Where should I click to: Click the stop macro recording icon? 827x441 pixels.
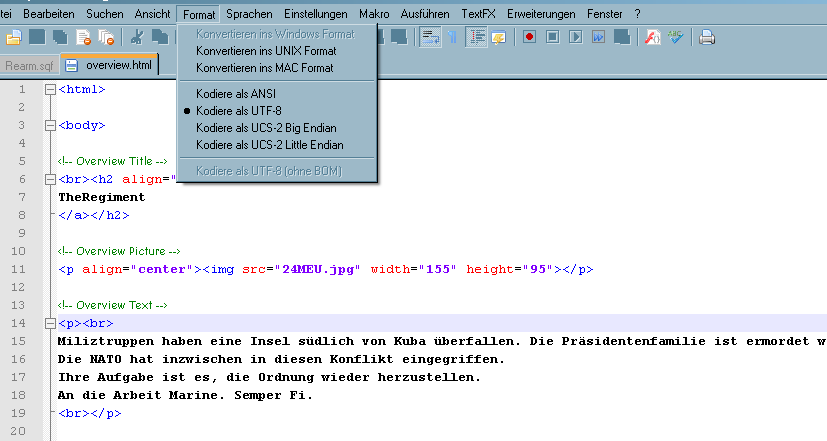click(x=553, y=37)
